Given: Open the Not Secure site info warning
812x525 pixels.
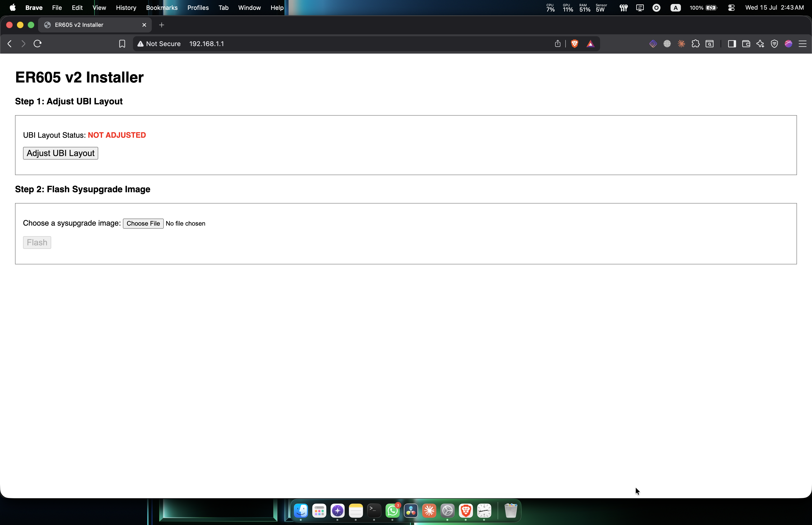Looking at the screenshot, I should pyautogui.click(x=159, y=44).
